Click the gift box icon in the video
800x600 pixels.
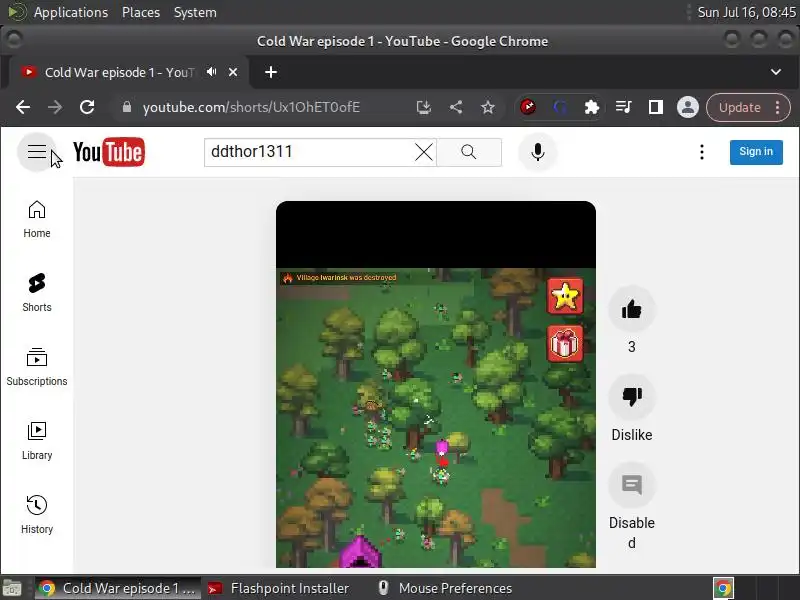point(565,343)
